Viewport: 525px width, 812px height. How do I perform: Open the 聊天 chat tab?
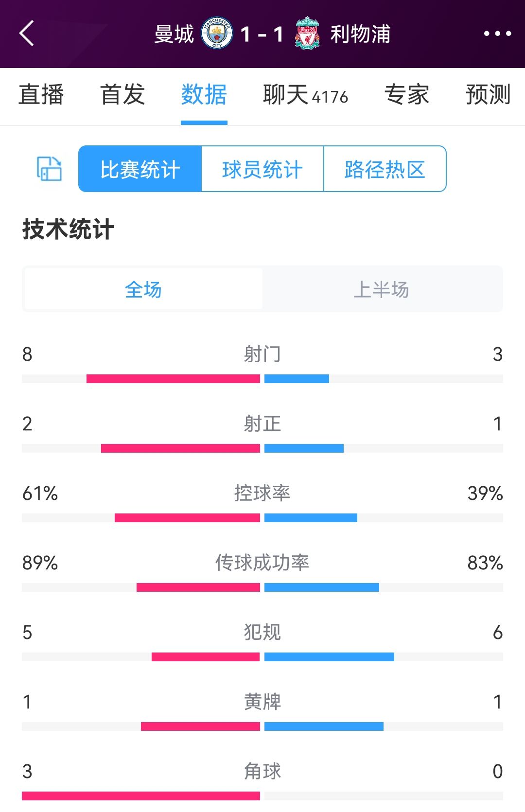(305, 94)
